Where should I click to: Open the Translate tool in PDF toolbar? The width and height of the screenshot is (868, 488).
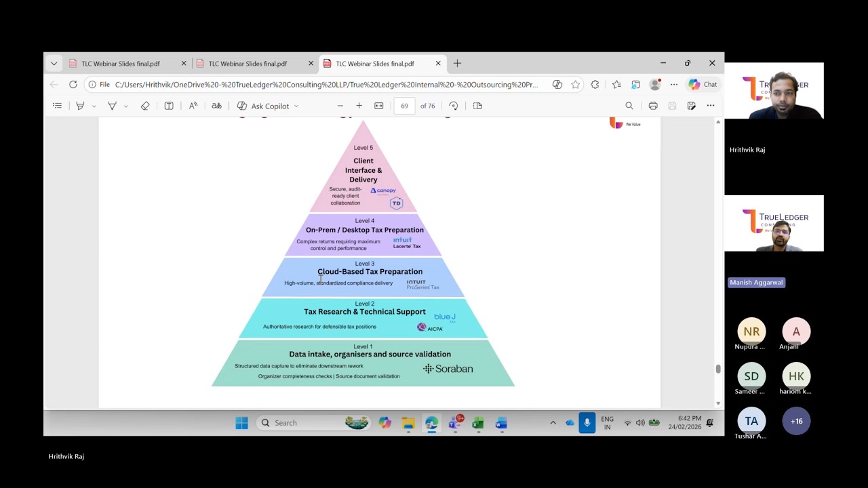tap(216, 106)
